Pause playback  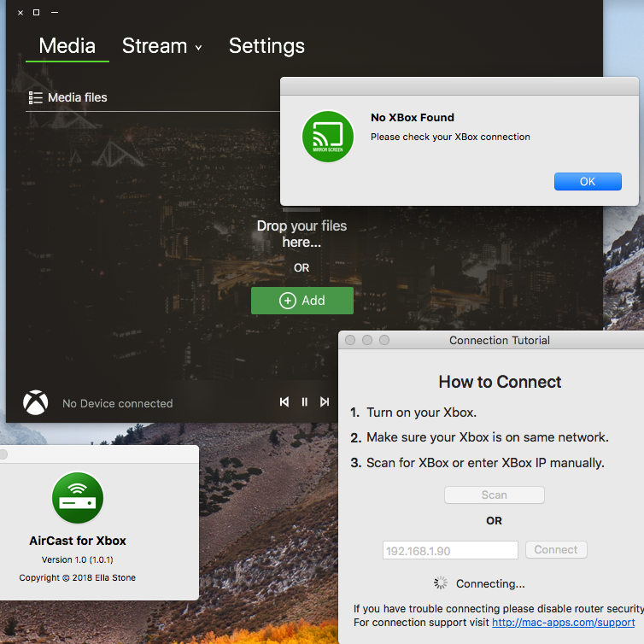(x=304, y=401)
